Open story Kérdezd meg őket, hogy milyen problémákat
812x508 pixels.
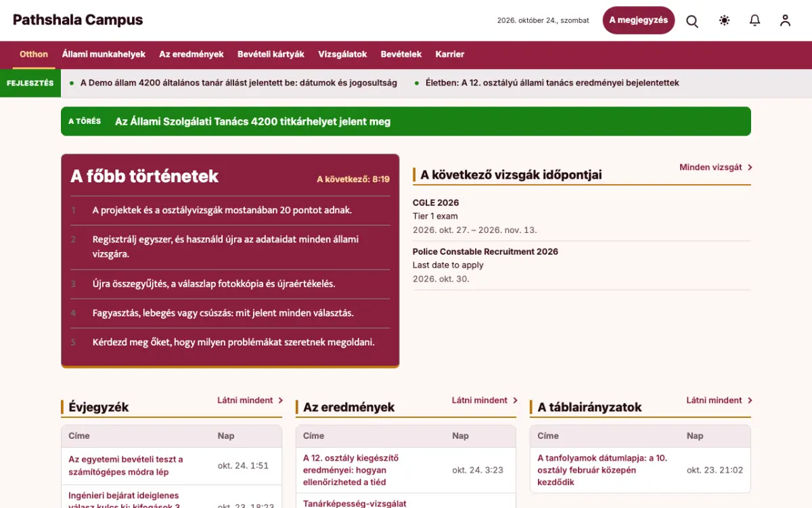click(x=233, y=342)
